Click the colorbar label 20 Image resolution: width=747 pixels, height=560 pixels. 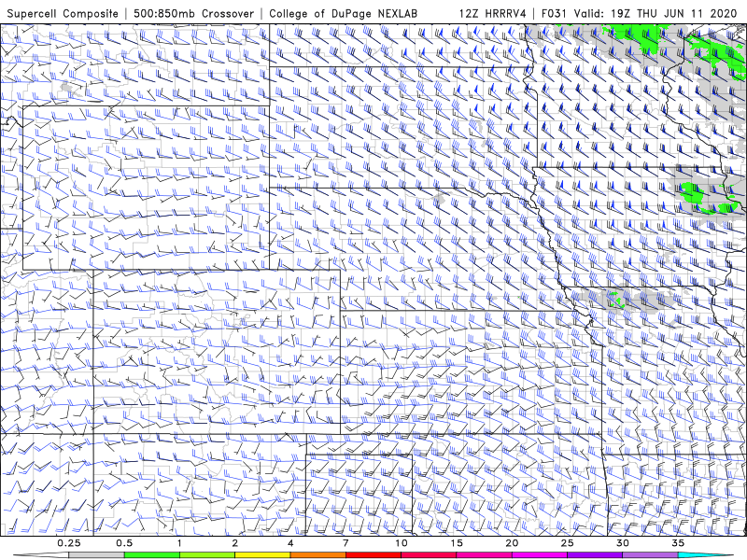pos(512,543)
